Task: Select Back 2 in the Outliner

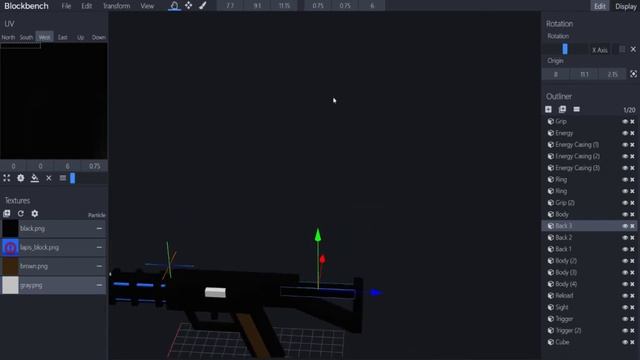Action: pos(589,238)
